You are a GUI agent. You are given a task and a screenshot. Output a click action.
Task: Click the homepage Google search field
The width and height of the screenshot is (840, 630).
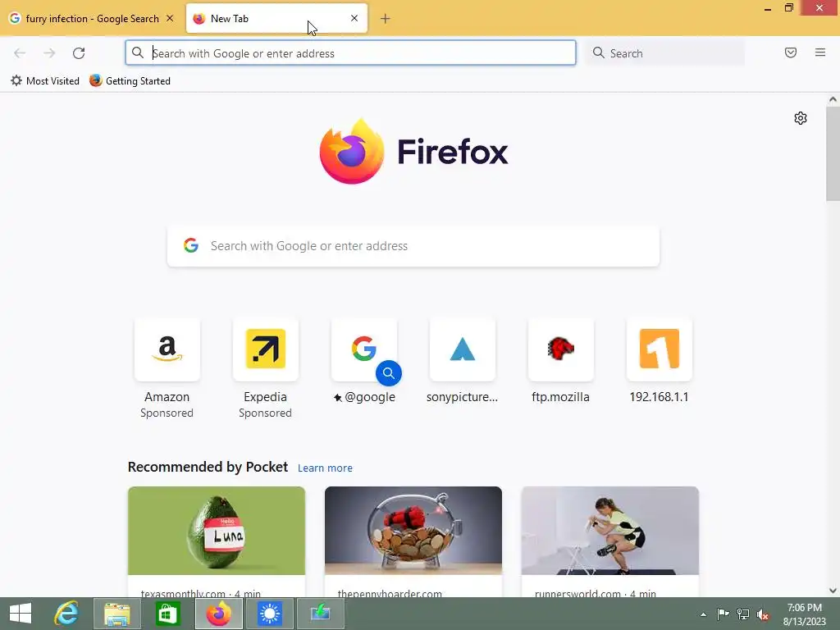pos(413,246)
